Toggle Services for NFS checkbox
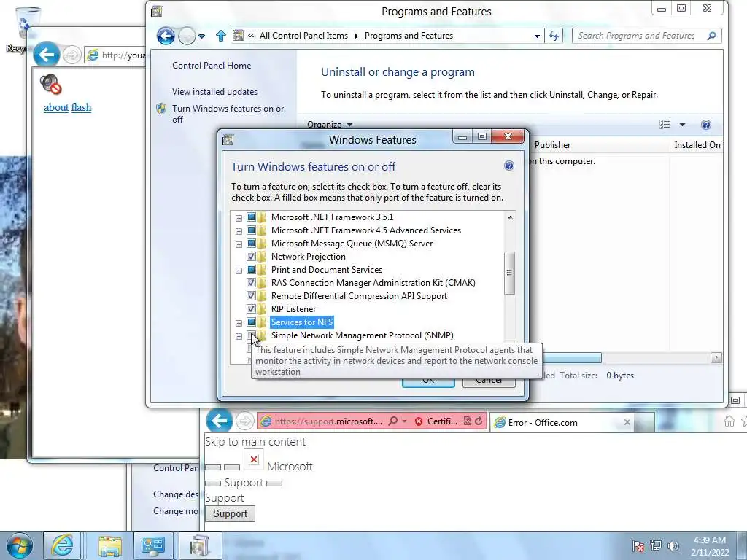Image resolution: width=747 pixels, height=560 pixels. pos(251,322)
